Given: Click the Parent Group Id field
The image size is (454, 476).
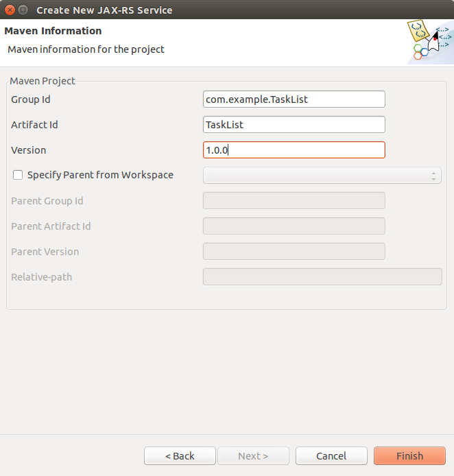Looking at the screenshot, I should 294,201.
